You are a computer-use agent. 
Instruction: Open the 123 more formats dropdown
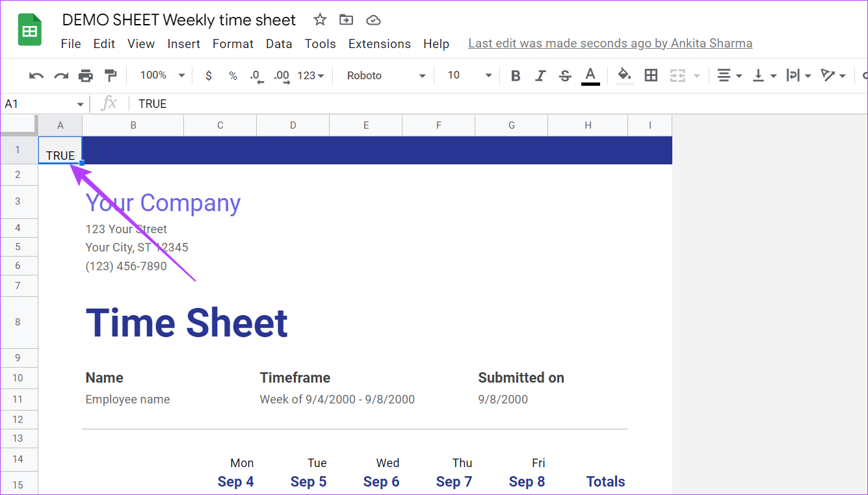[311, 75]
